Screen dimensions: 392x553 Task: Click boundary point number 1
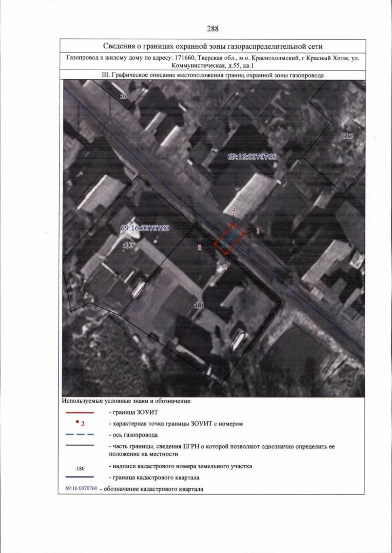257,231
